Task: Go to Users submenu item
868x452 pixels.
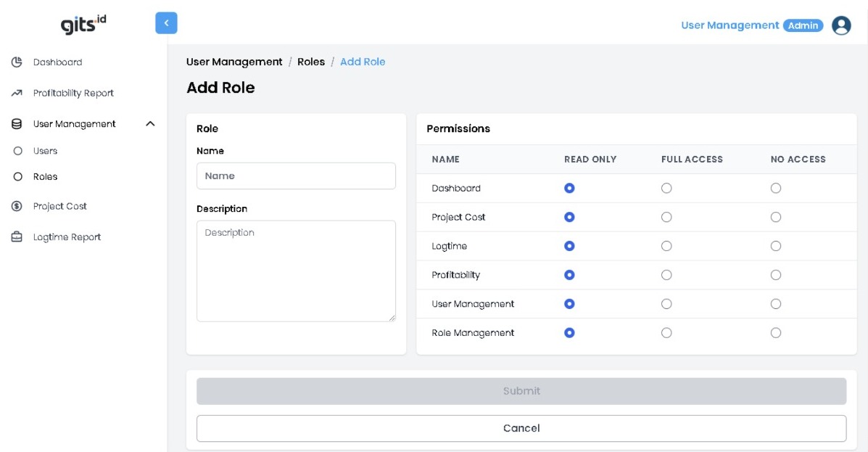Action: point(45,151)
